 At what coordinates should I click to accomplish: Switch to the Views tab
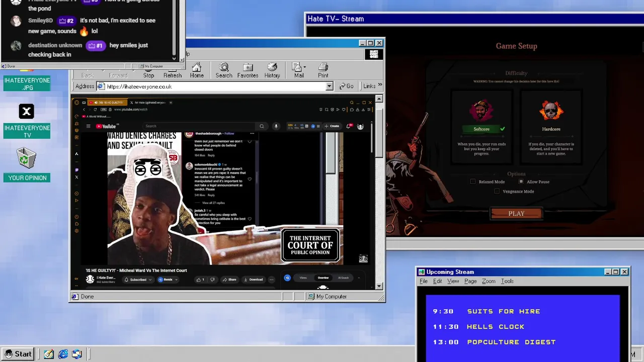(303, 278)
